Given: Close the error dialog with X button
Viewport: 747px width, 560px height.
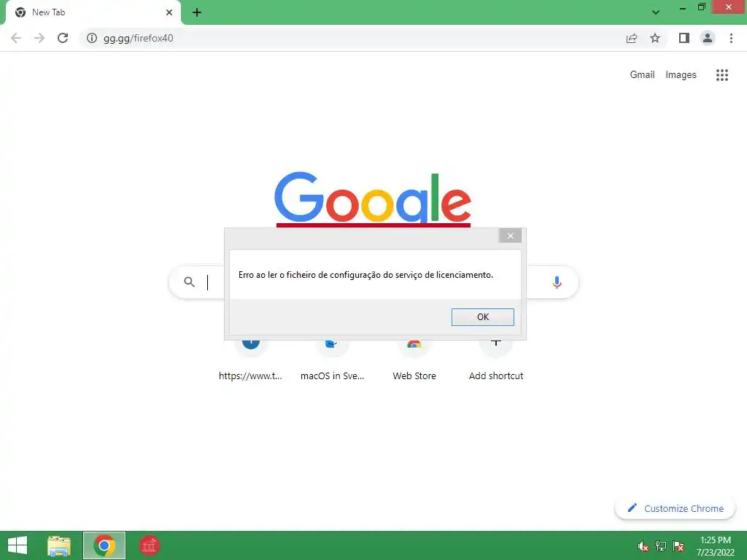Looking at the screenshot, I should point(510,236).
